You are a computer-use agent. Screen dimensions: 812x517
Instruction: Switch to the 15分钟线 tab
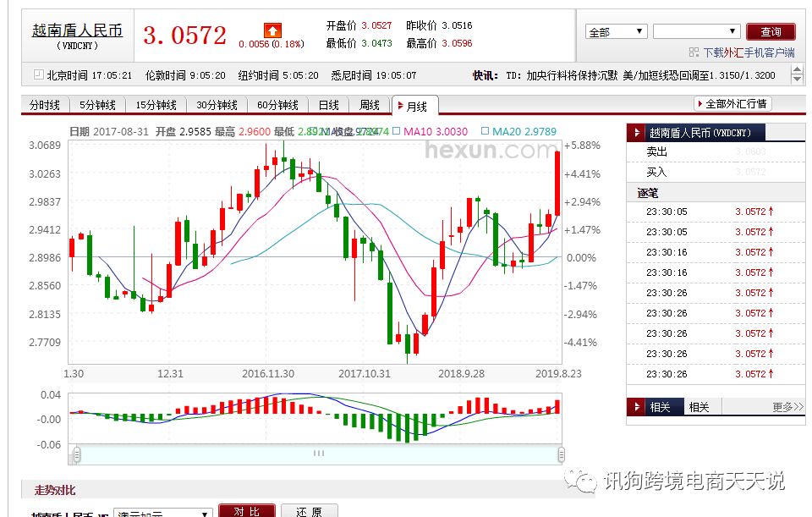(156, 105)
